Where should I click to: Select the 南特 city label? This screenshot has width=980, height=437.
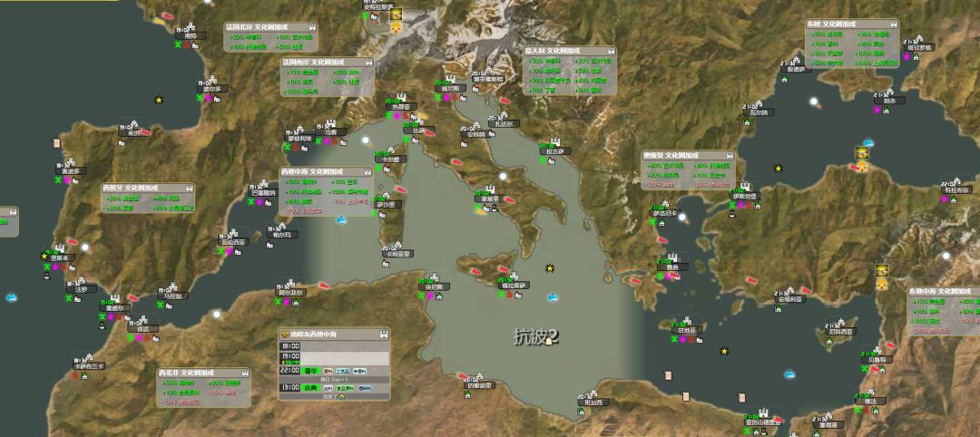190,36
